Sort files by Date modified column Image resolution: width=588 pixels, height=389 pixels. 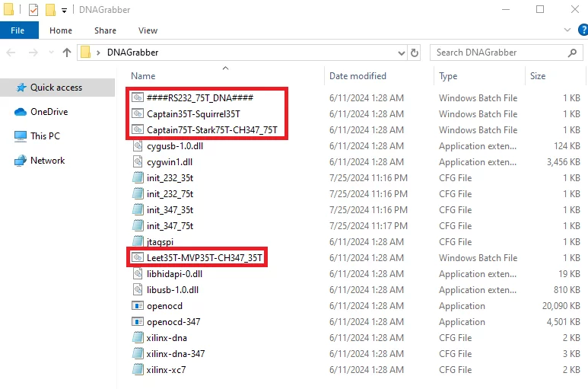pos(358,76)
